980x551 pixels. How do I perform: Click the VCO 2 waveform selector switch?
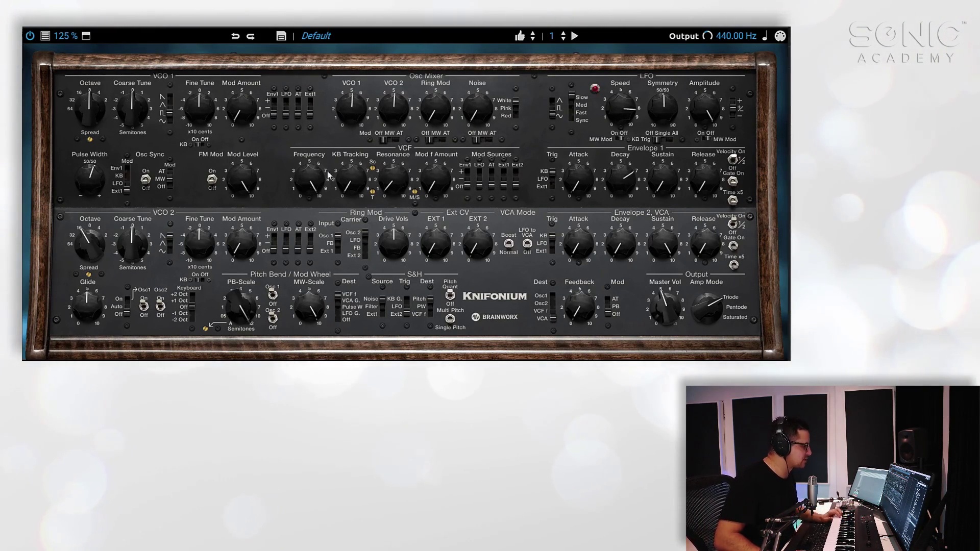tap(170, 243)
